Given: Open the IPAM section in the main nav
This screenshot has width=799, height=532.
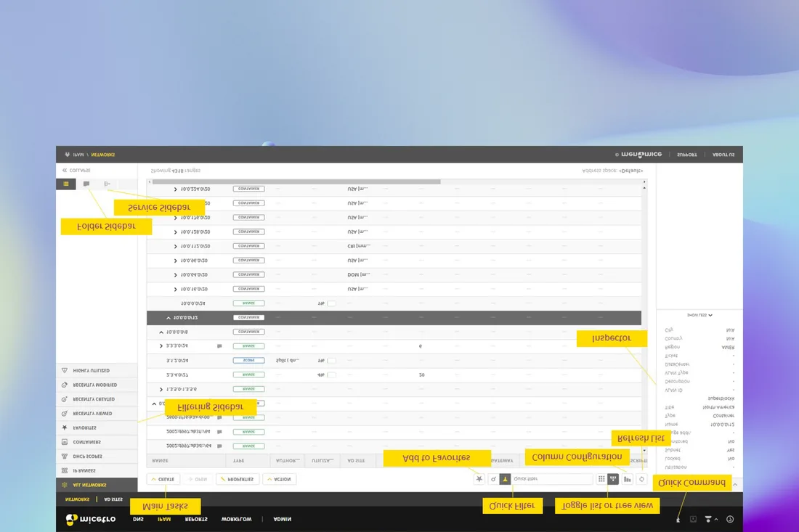Looking at the screenshot, I should pyautogui.click(x=164, y=519).
